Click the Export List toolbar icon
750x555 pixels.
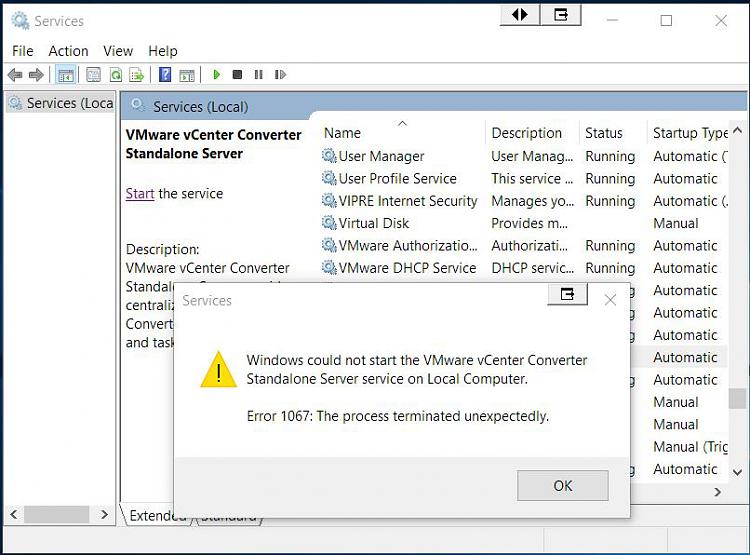pyautogui.click(x=136, y=75)
